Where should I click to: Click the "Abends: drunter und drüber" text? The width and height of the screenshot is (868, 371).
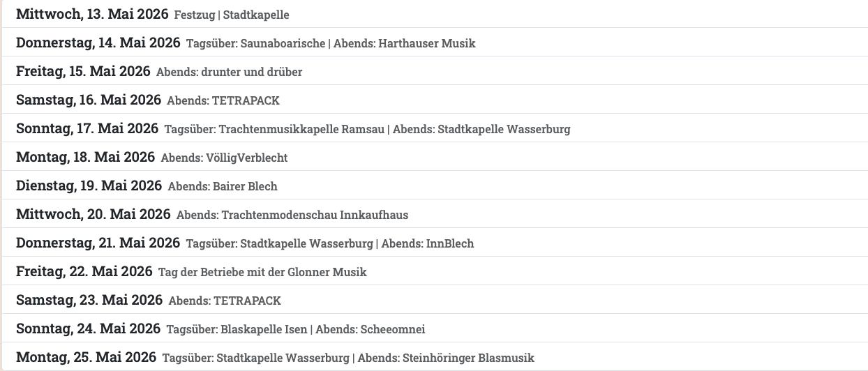coord(229,72)
